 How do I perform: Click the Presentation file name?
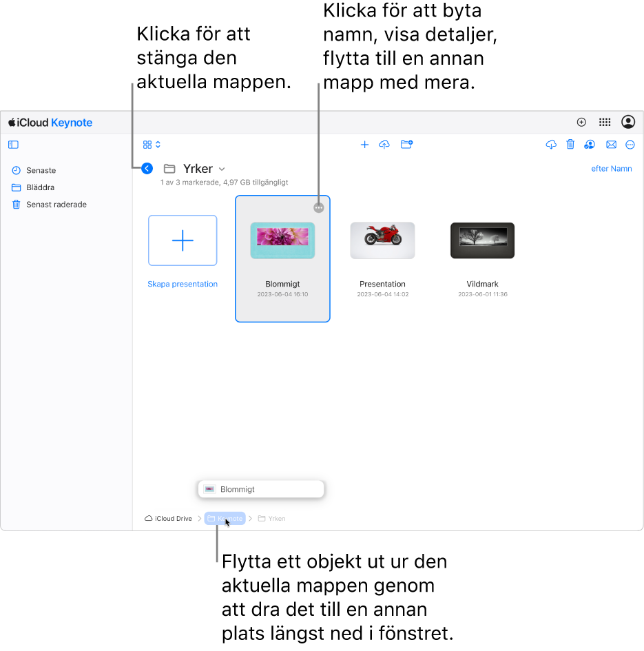(382, 284)
